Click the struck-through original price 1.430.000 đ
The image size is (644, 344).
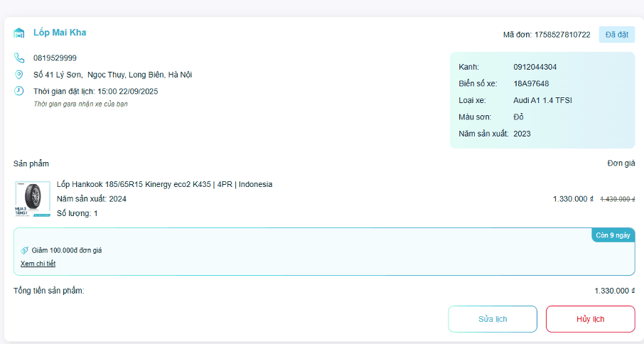pos(617,199)
